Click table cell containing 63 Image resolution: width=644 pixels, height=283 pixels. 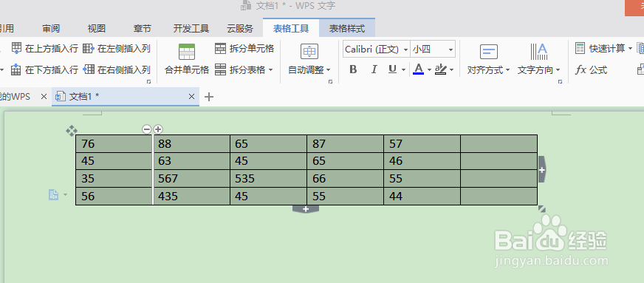pyautogui.click(x=191, y=161)
